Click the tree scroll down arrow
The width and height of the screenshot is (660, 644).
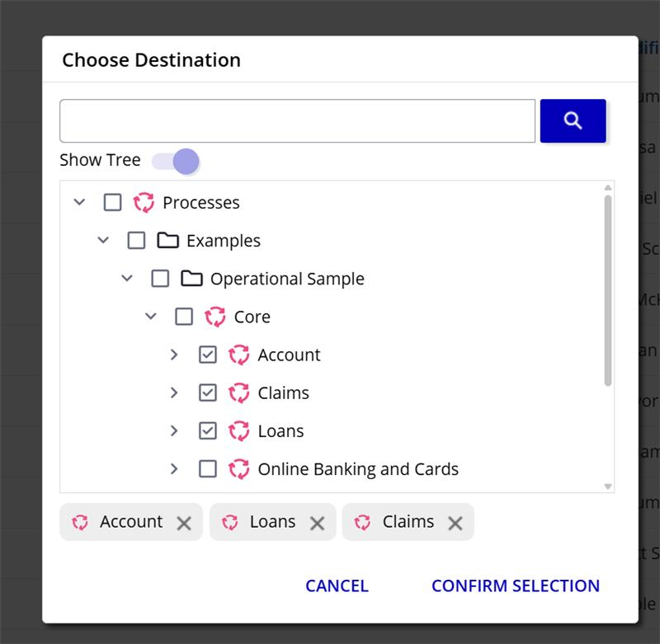click(608, 487)
